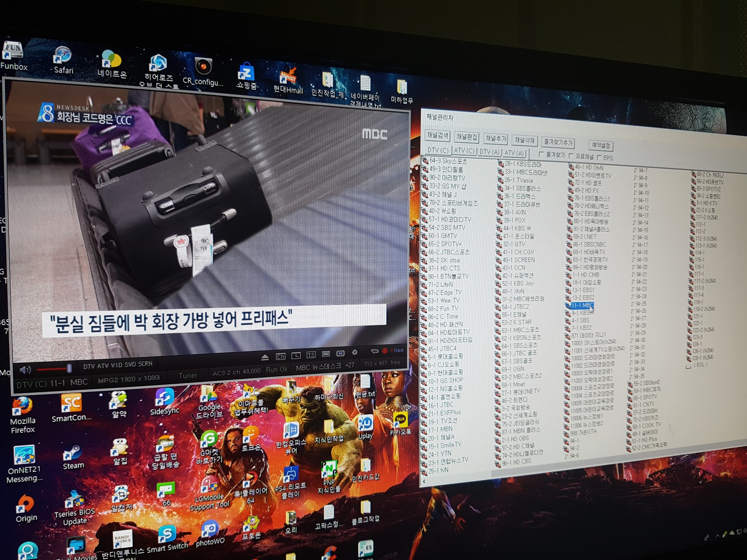Click the caption keyboard icon in player
This screenshot has width=747, height=560.
[326, 354]
